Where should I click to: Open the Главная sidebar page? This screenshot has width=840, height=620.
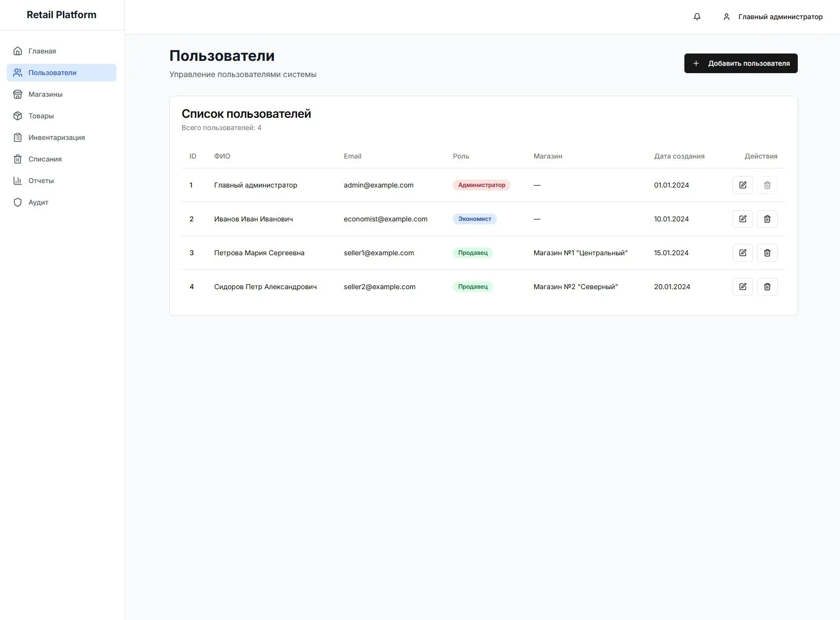pos(42,51)
